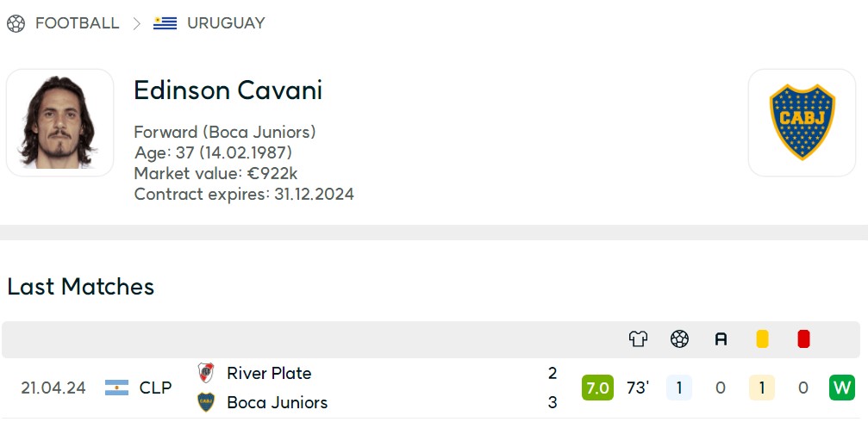Image resolution: width=868 pixels, height=422 pixels.
Task: Click the jersey minutes-played column icon
Action: pyautogui.click(x=638, y=338)
